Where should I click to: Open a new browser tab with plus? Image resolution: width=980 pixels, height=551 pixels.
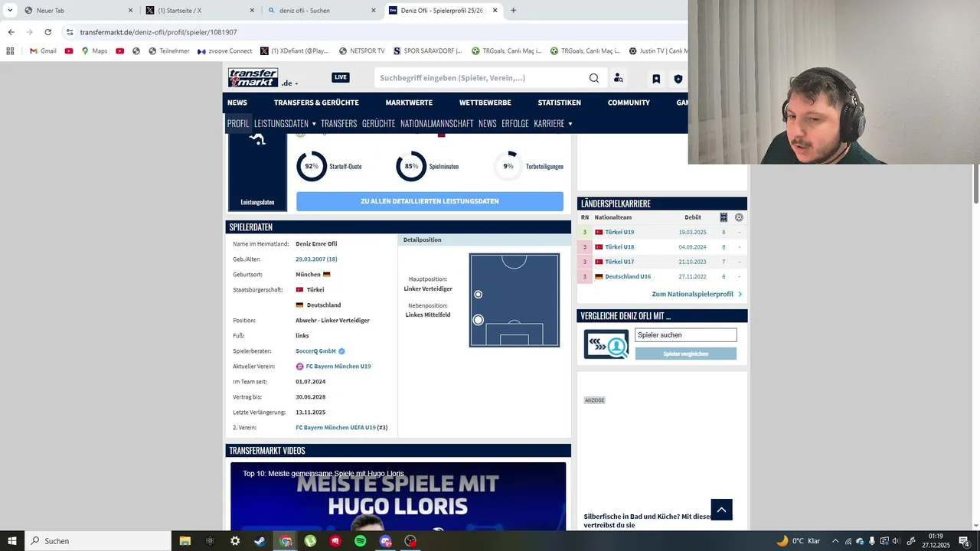[x=513, y=11]
